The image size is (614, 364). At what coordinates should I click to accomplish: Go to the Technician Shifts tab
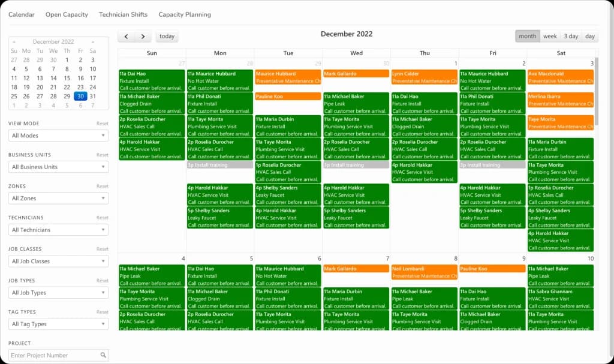123,14
